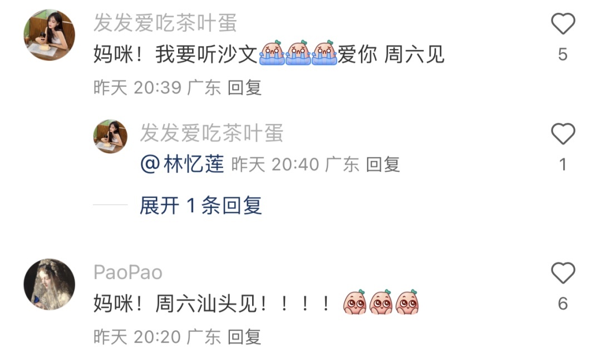Reply to PaoPao's 20:20 comment
This screenshot has height=364, width=601.
[244, 337]
